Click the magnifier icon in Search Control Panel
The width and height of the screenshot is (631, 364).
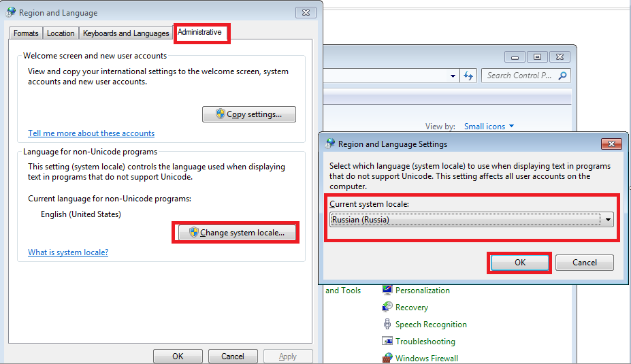(x=562, y=76)
